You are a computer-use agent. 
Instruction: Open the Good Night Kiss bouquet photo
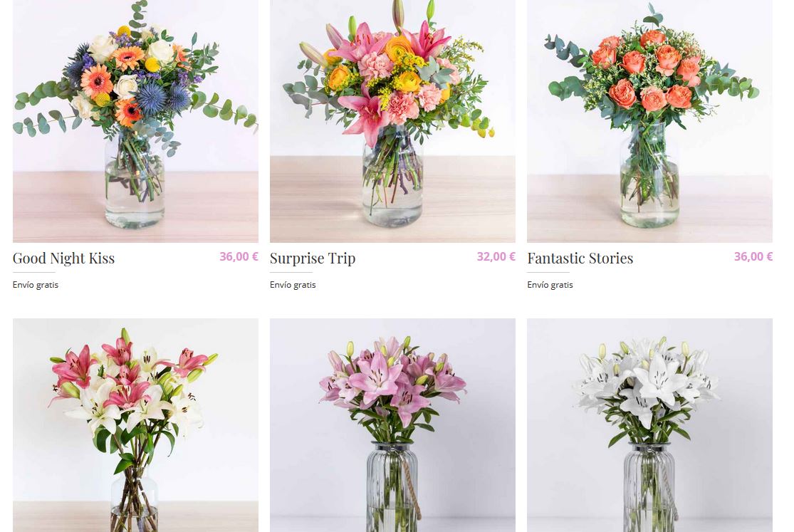click(x=135, y=121)
